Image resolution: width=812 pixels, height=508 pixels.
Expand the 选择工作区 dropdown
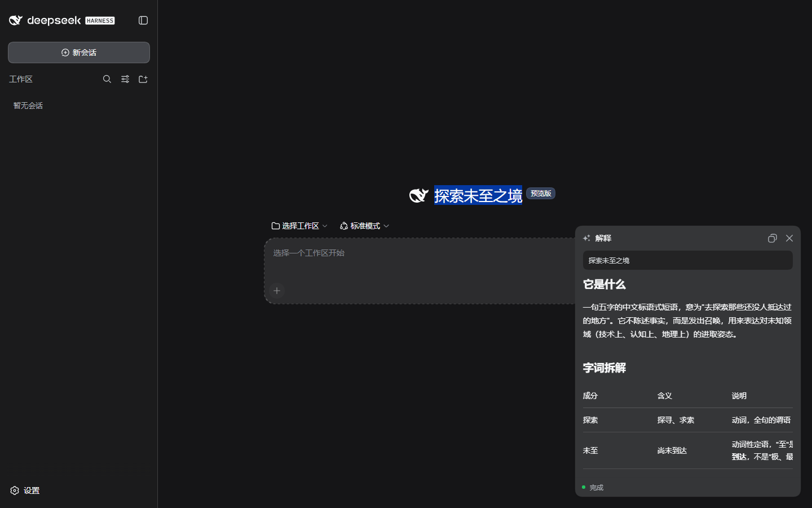click(x=299, y=226)
